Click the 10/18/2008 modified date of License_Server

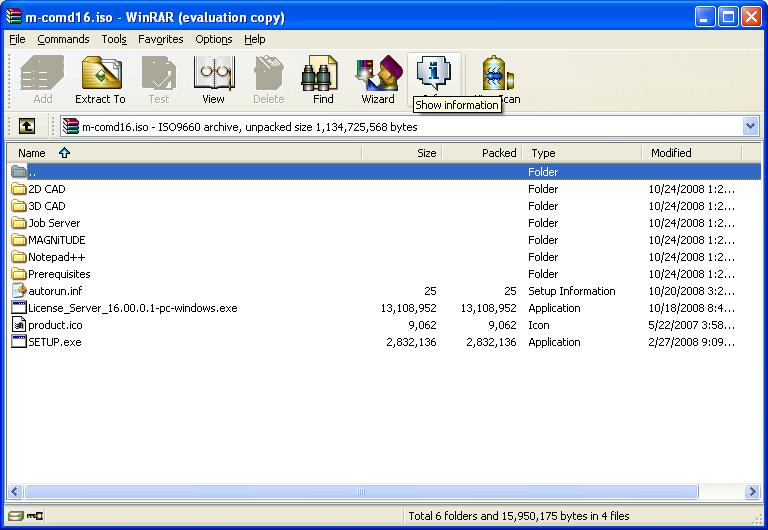(x=691, y=308)
